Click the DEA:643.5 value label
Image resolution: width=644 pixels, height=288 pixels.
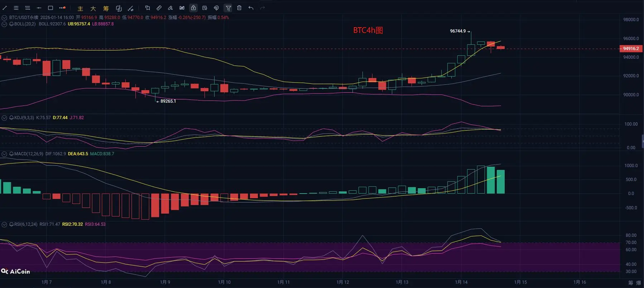coord(78,154)
